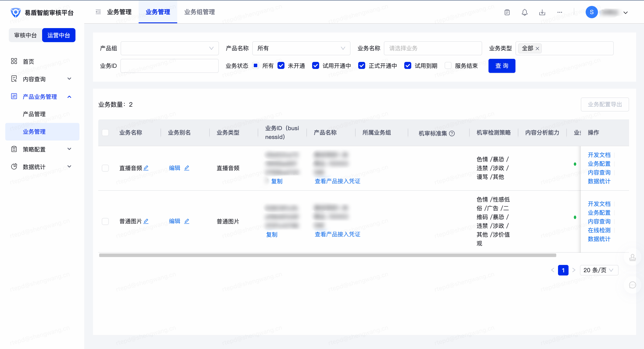Select the 直播音频 row checkbox
The width and height of the screenshot is (644, 349).
tap(105, 168)
